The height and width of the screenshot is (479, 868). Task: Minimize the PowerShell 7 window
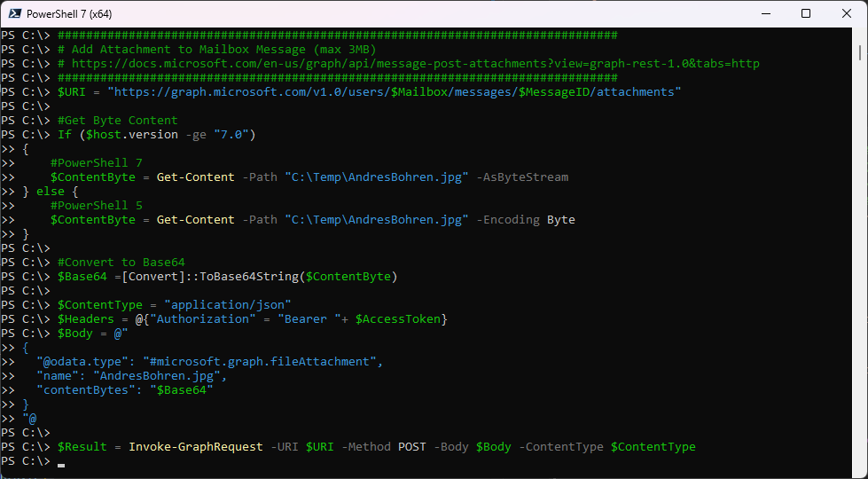point(766,14)
